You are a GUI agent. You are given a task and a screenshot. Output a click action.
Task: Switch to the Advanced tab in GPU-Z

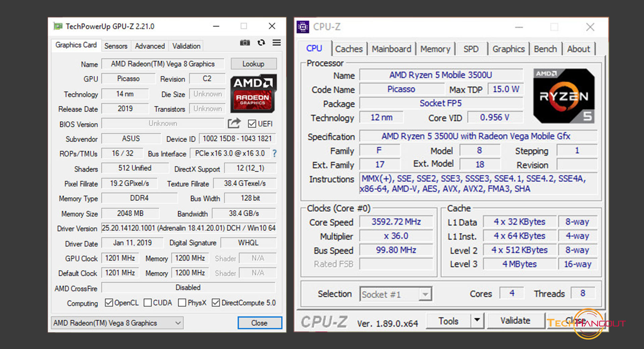click(x=150, y=46)
